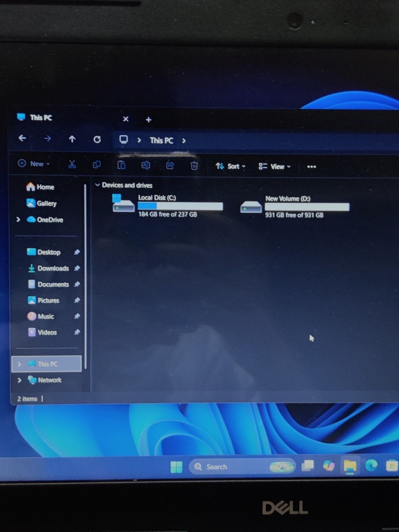Image resolution: width=399 pixels, height=532 pixels.
Task: Click the monitor icon in address bar
Action: coord(123,139)
